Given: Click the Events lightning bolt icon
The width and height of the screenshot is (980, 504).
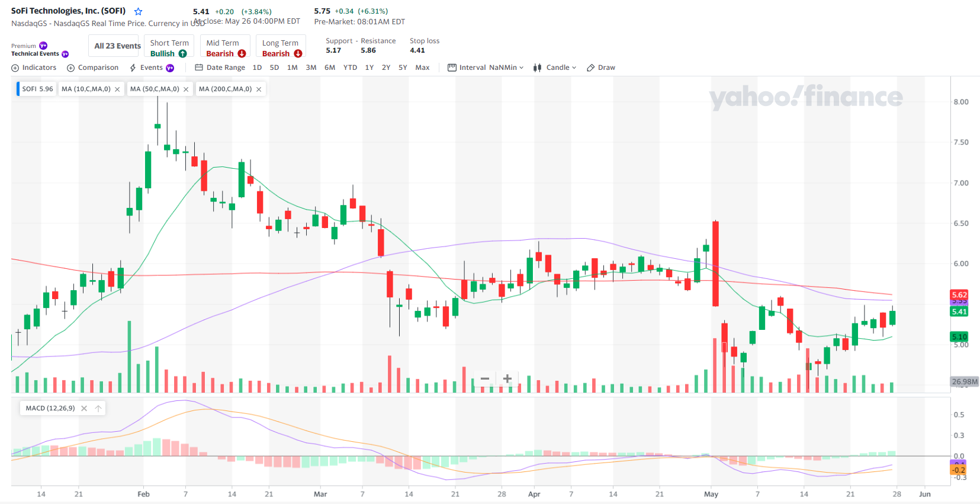Looking at the screenshot, I should click(133, 68).
